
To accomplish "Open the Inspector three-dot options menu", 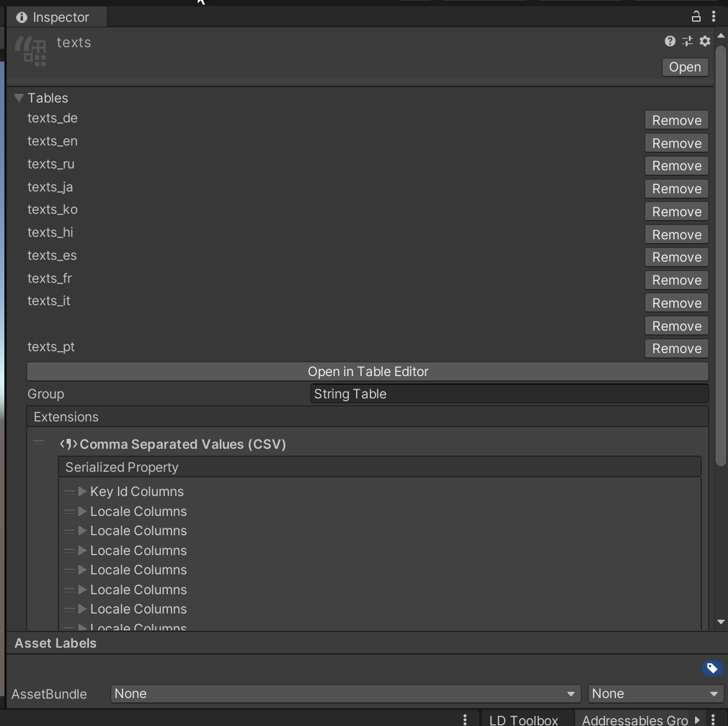I will 713,17.
